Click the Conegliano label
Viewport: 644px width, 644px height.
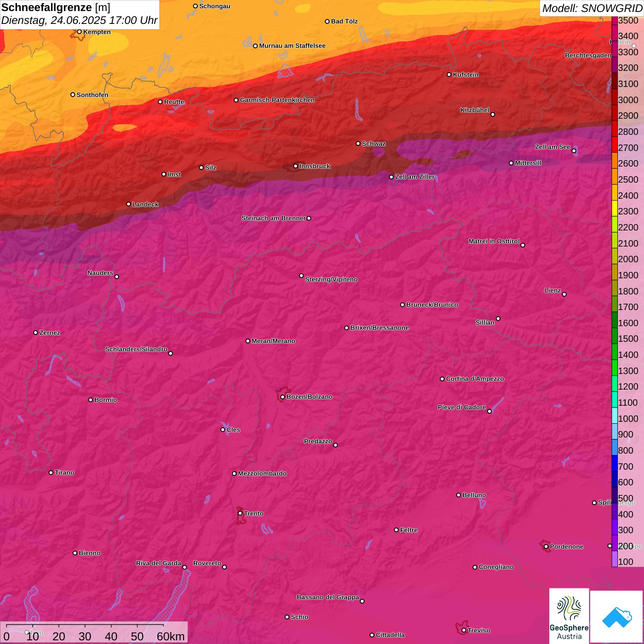pyautogui.click(x=496, y=567)
